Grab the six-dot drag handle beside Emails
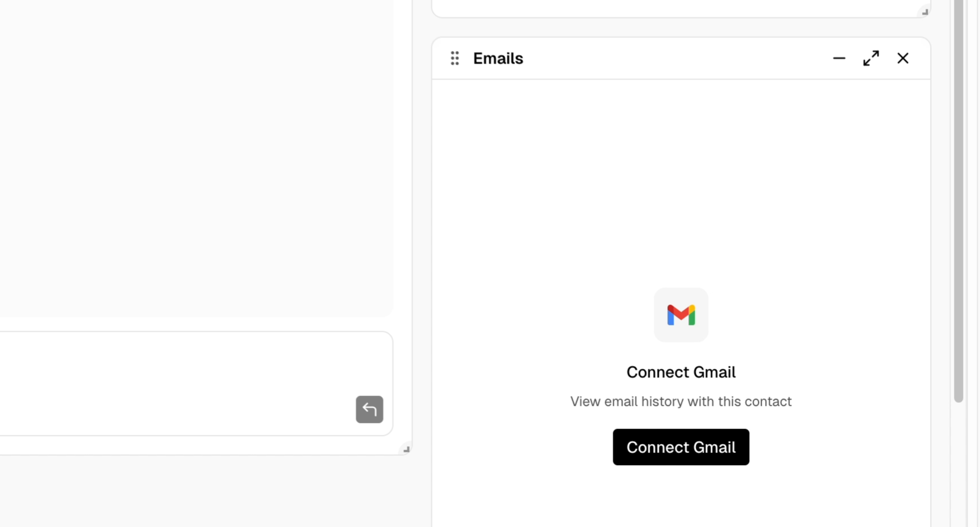The image size is (980, 527). click(455, 58)
